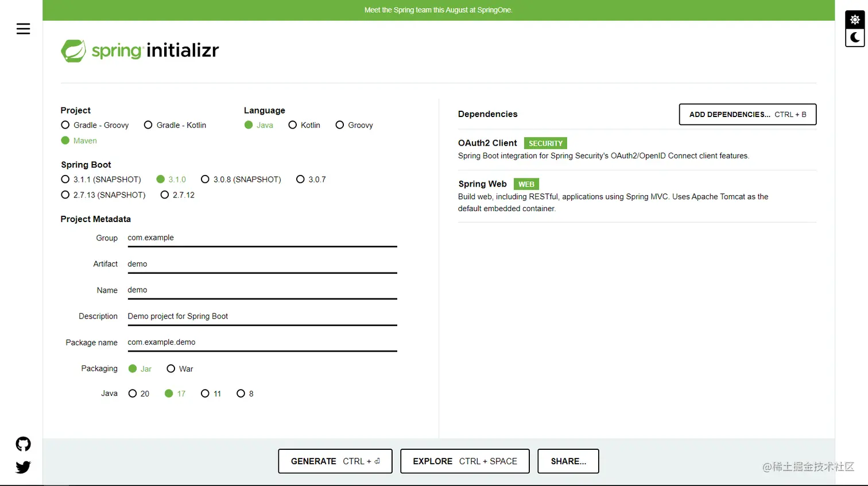Select the light theme icon
This screenshot has width=868, height=486.
tap(855, 19)
